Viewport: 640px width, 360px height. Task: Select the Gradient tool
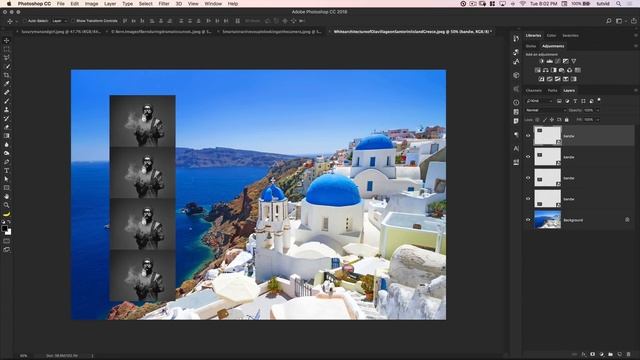(7, 136)
